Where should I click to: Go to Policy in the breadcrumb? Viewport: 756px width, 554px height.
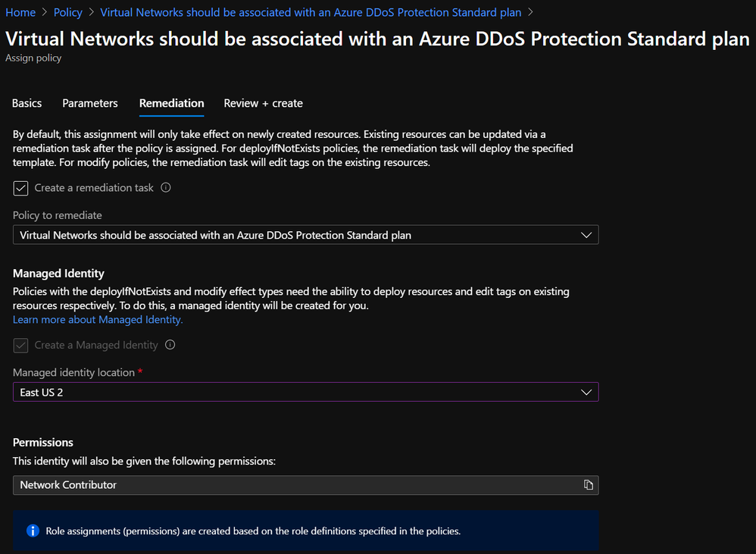coord(68,13)
